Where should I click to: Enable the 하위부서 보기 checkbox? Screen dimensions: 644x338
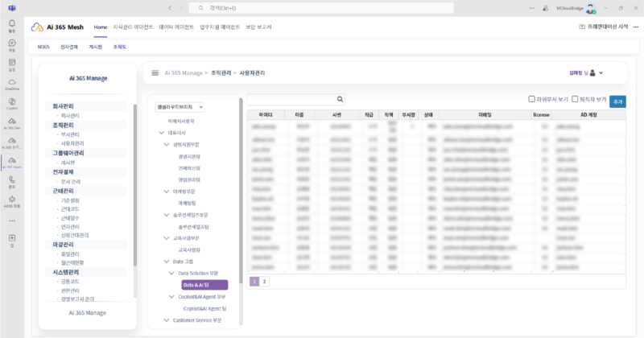[532, 99]
